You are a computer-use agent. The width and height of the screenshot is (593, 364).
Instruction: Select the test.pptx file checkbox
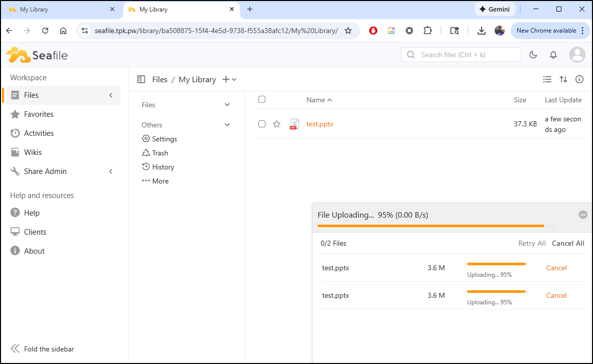262,124
